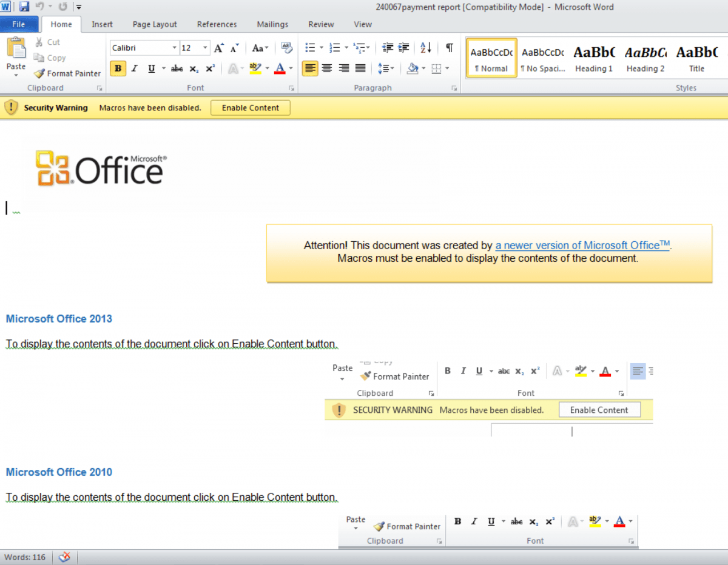Image resolution: width=728 pixels, height=565 pixels.
Task: Expand the Borders dropdown arrow
Action: pos(447,69)
